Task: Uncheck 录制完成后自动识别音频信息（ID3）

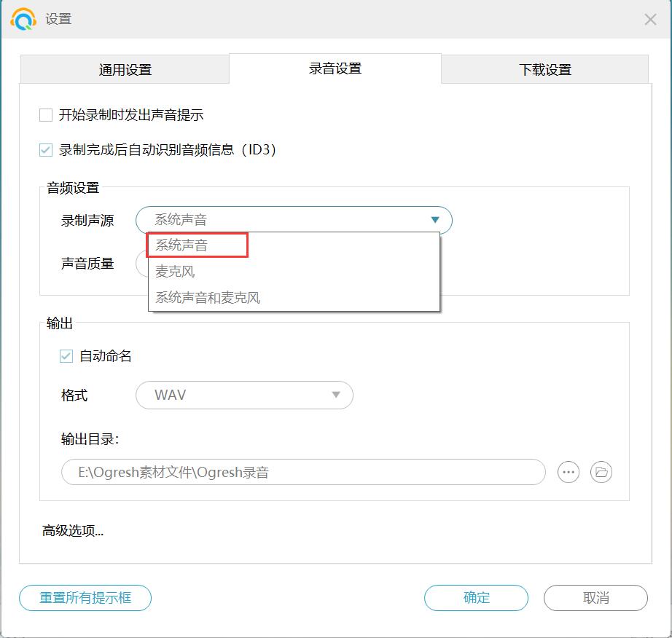Action: click(x=46, y=150)
